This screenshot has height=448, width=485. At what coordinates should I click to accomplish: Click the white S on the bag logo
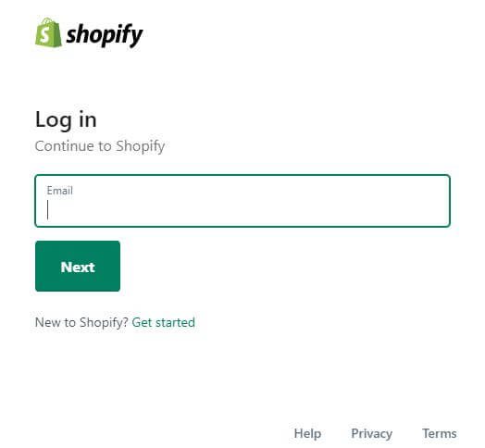45,34
